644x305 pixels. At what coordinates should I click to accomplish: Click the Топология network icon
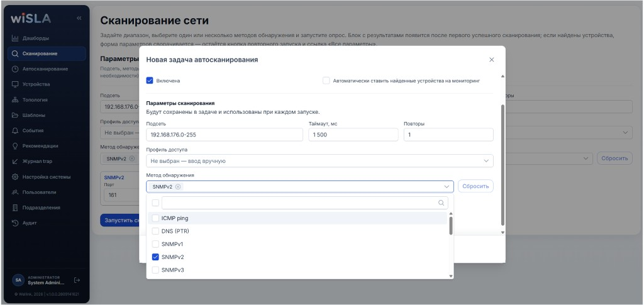[15, 100]
